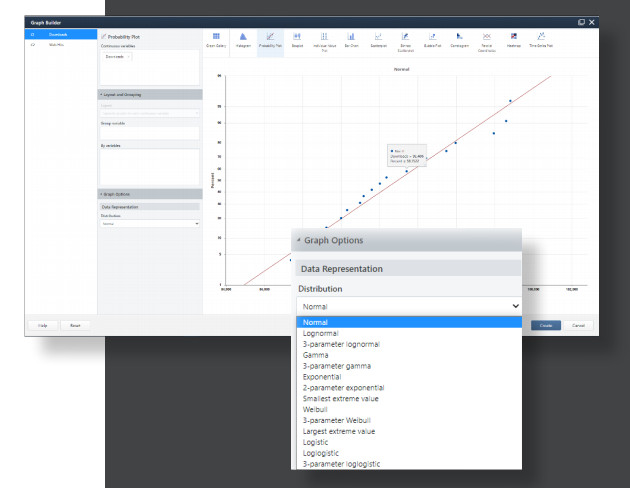Select the Bubble Plot icon
This screenshot has width=630, height=488.
[432, 41]
